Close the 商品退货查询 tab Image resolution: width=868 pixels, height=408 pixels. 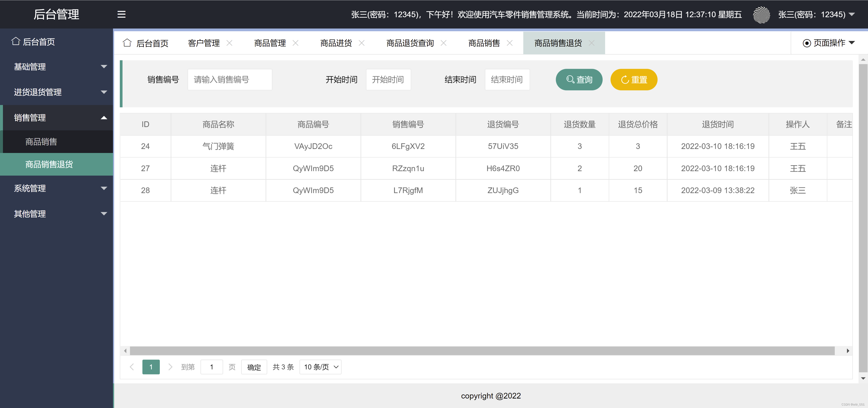(444, 43)
